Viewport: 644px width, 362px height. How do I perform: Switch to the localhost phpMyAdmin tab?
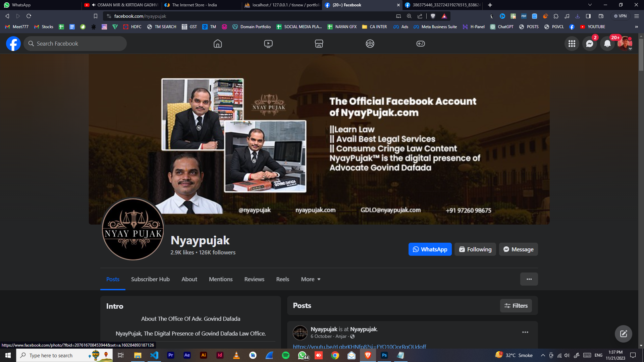(x=282, y=5)
